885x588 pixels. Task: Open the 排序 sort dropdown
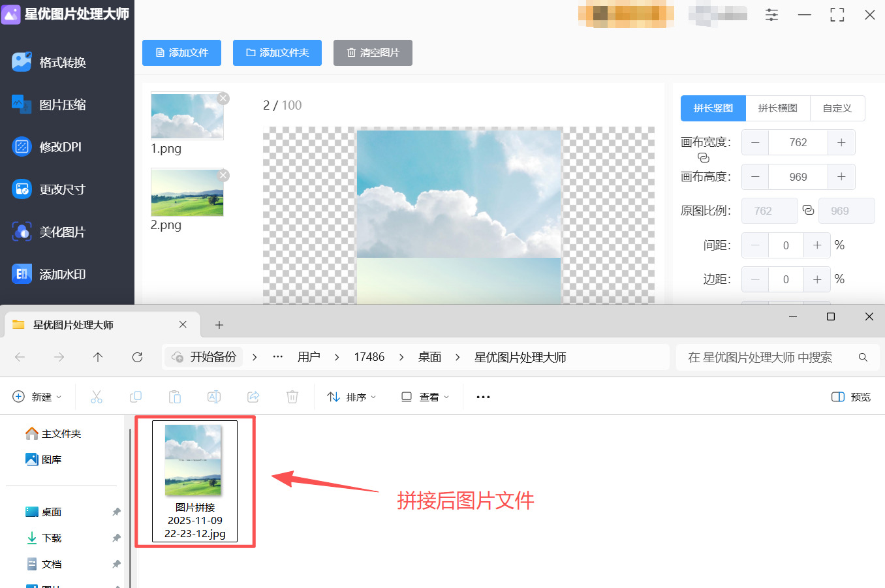pos(352,397)
